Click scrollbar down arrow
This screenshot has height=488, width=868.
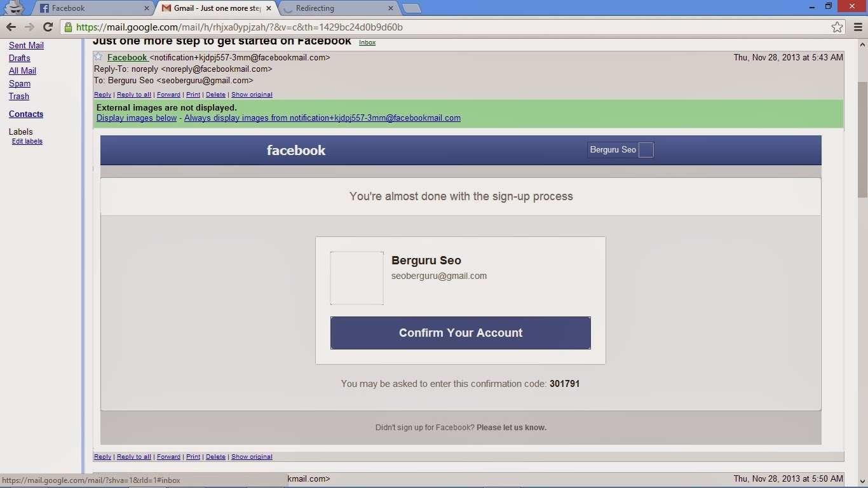point(862,482)
